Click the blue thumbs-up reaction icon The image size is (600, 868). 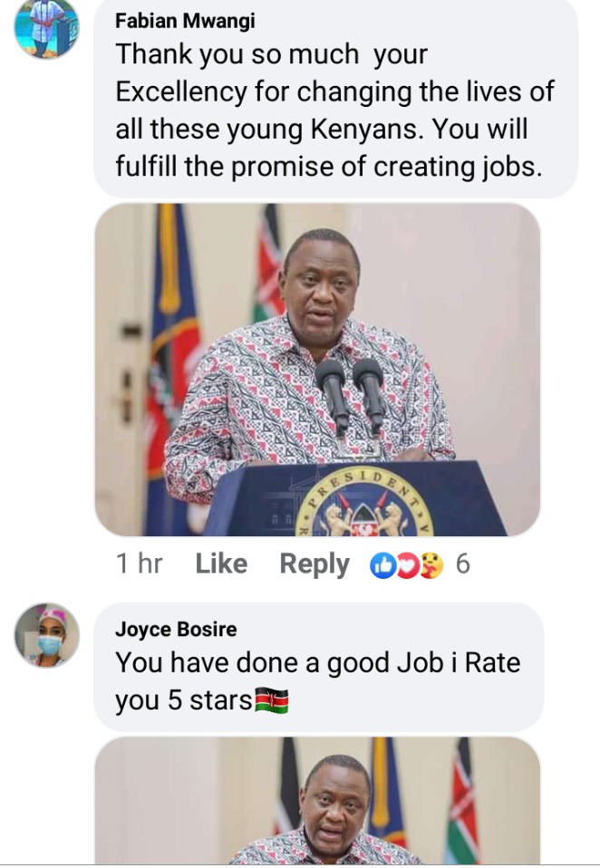[x=383, y=565]
